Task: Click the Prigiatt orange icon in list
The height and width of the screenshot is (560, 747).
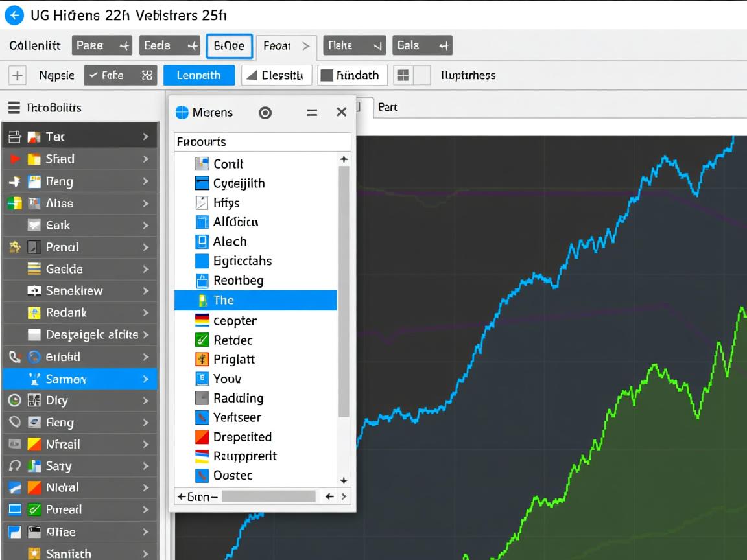Action: coord(202,359)
